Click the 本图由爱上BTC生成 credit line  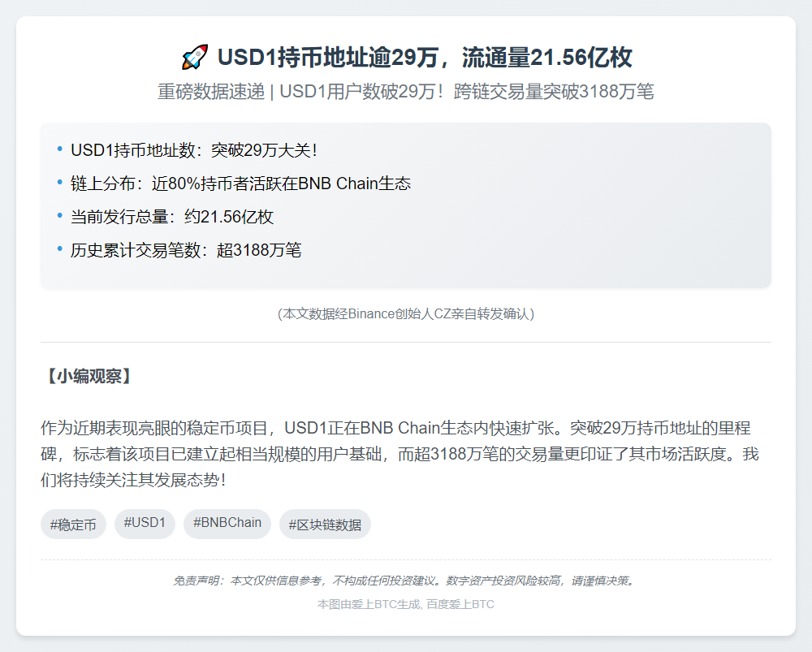coord(406,604)
